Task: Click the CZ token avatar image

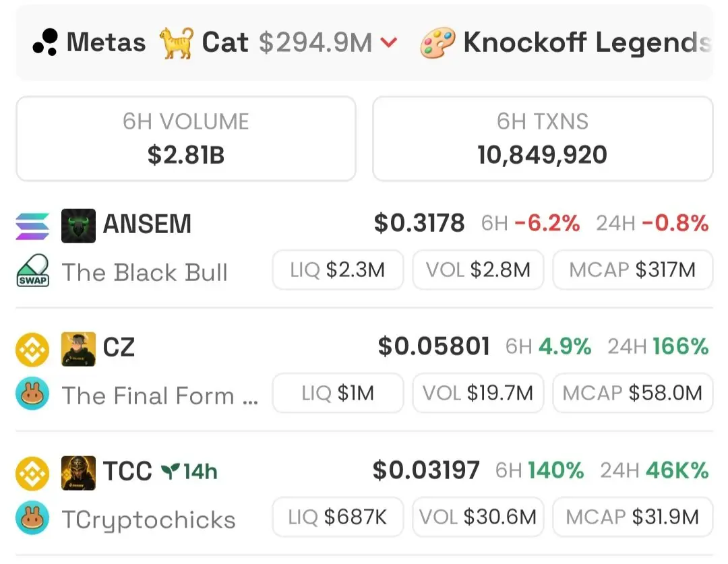Action: tap(78, 349)
